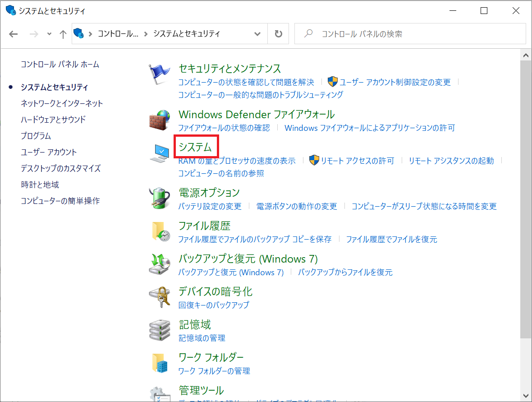This screenshot has height=402, width=532.
Task: Click Windows ファイアウォールによるアプリケーションの許可 link
Action: (x=370, y=128)
